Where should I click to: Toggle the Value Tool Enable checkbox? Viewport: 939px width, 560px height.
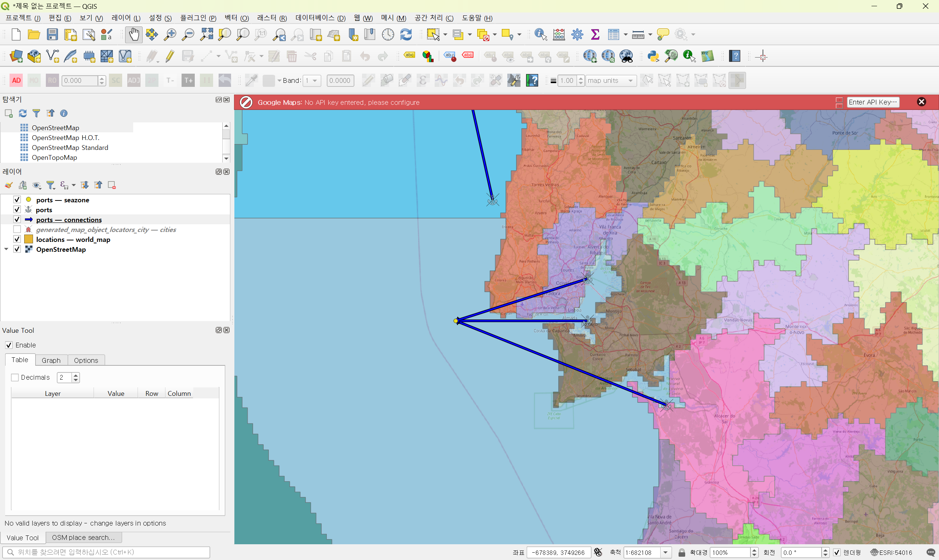click(x=9, y=345)
